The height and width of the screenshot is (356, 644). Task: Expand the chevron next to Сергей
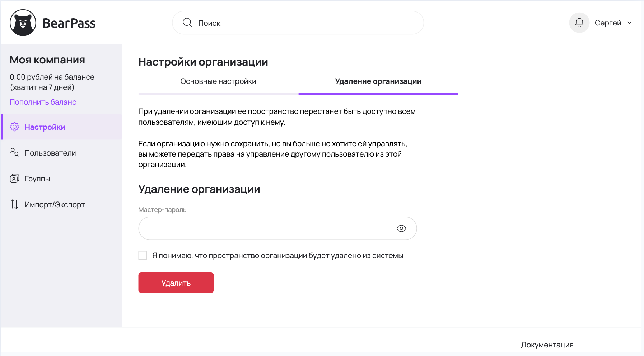pyautogui.click(x=629, y=23)
